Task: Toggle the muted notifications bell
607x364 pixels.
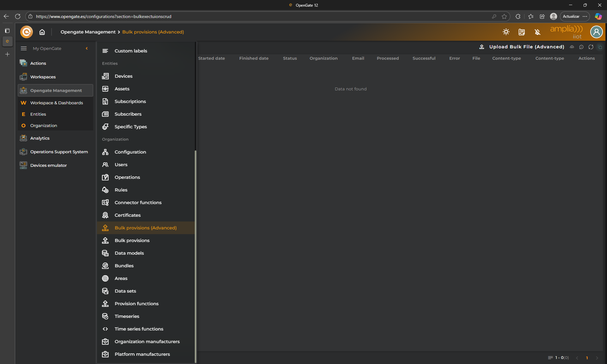Action: pyautogui.click(x=537, y=32)
